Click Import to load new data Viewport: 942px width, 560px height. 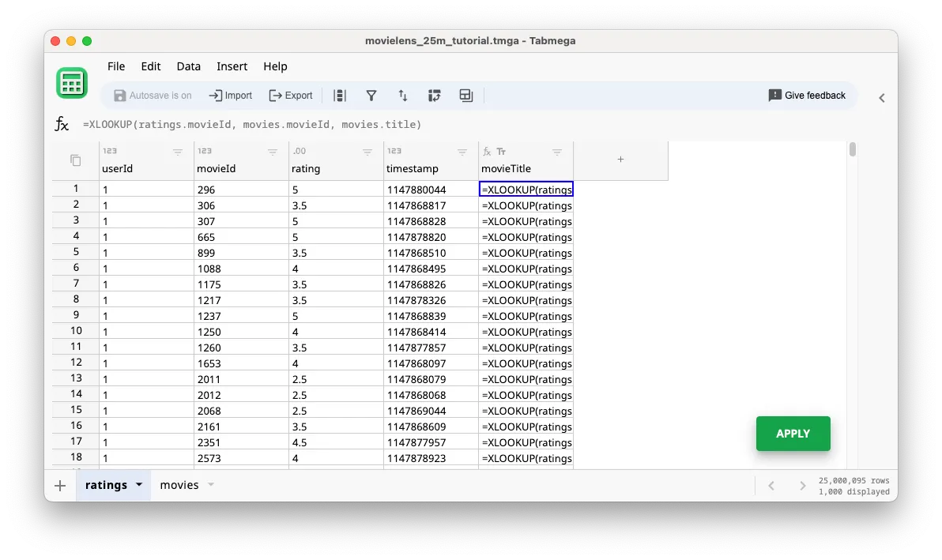pos(230,95)
